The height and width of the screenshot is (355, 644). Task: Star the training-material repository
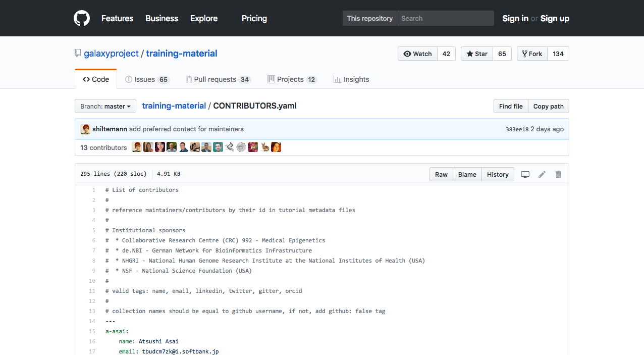click(476, 54)
